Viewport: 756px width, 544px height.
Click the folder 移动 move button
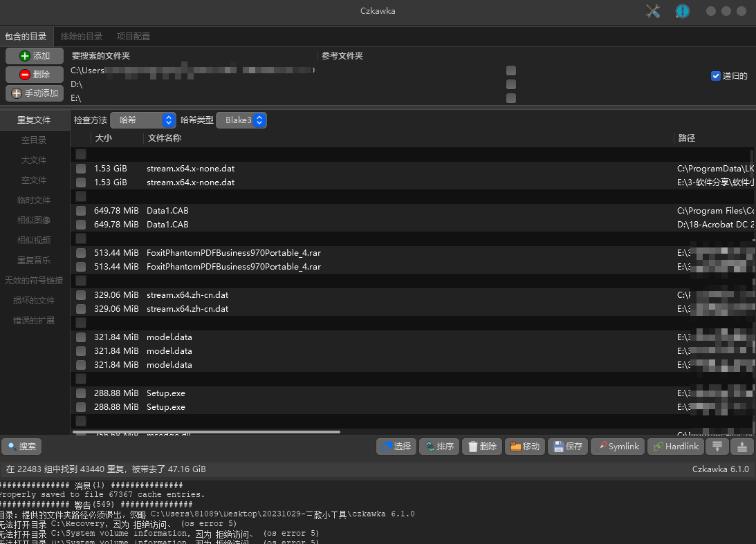525,447
